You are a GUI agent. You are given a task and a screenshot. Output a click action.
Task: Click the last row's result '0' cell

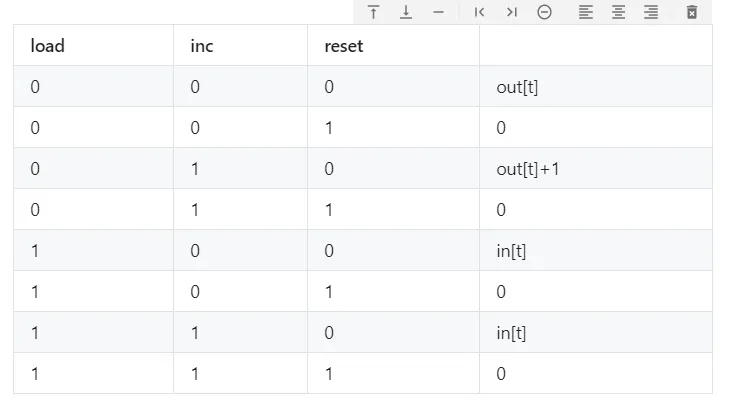pos(595,374)
